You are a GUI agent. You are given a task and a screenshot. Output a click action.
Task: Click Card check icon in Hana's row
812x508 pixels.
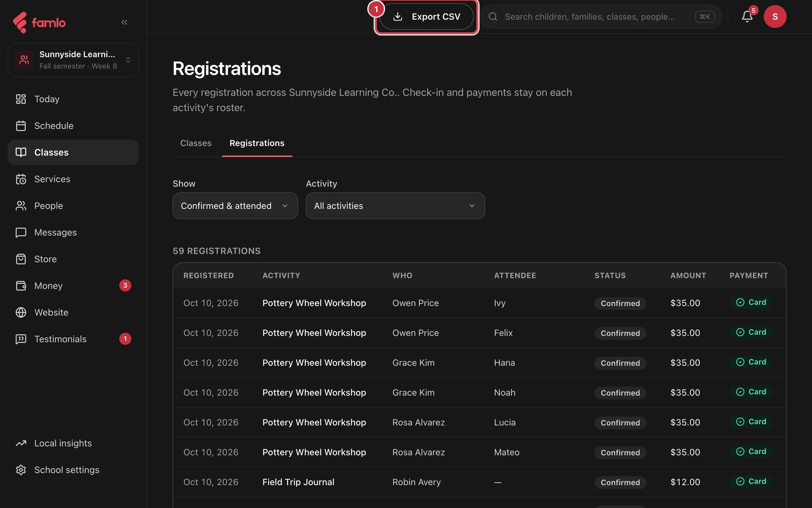tap(740, 362)
